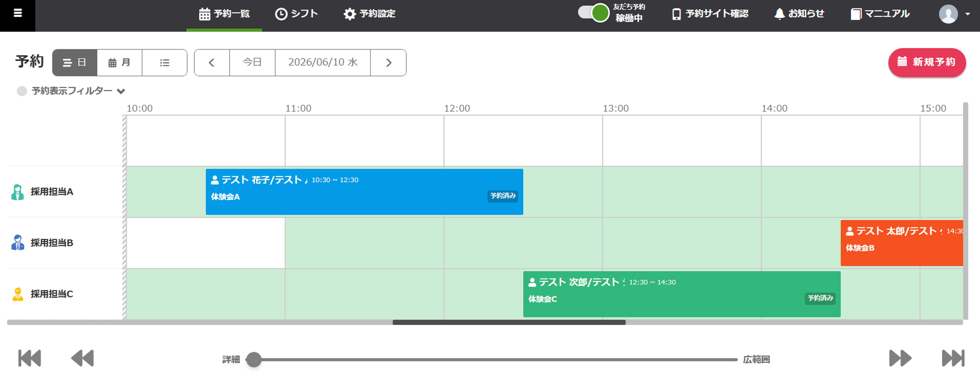The height and width of the screenshot is (373, 980).
Task: Click 広範囲 zoom label
Action: coord(756,359)
